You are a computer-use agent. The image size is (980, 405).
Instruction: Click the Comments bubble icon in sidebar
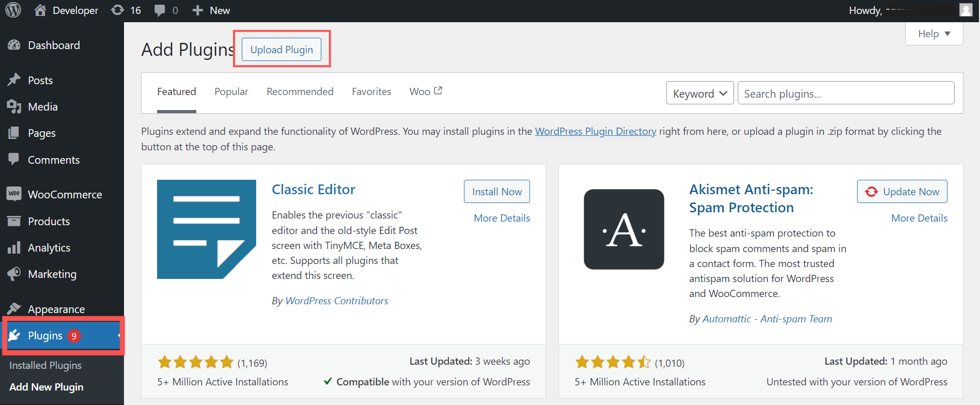click(14, 159)
